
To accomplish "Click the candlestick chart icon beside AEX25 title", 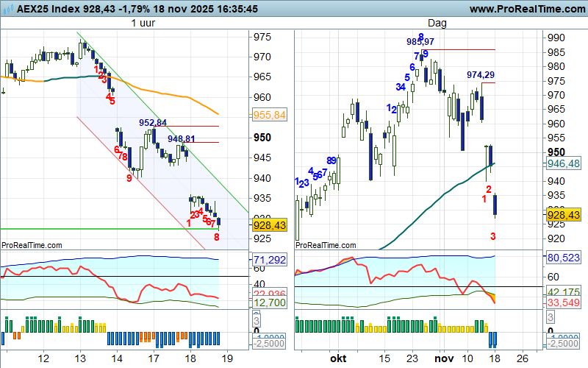I will click(x=7, y=9).
